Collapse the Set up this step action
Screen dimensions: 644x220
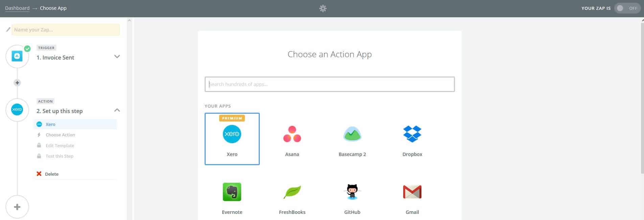[x=117, y=110]
